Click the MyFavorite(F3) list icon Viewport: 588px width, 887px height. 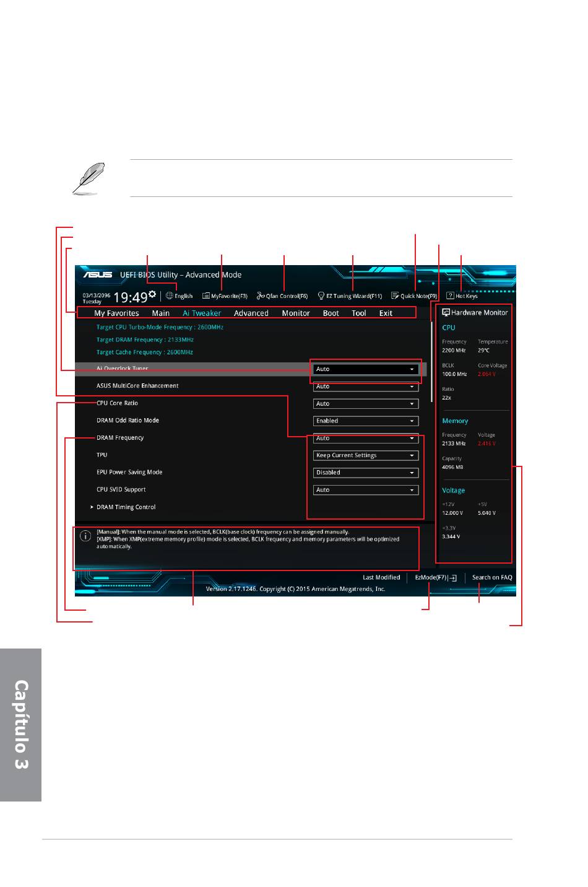point(206,296)
